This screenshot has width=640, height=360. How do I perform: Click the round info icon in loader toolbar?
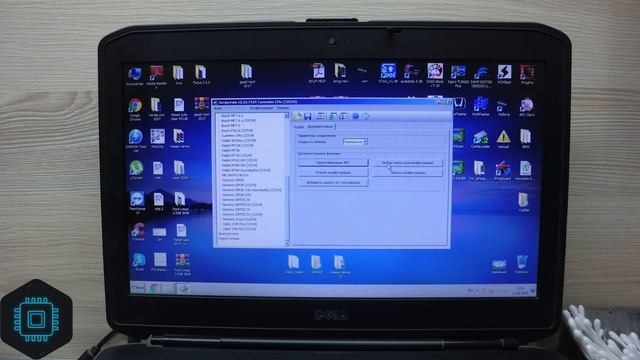[x=366, y=116]
